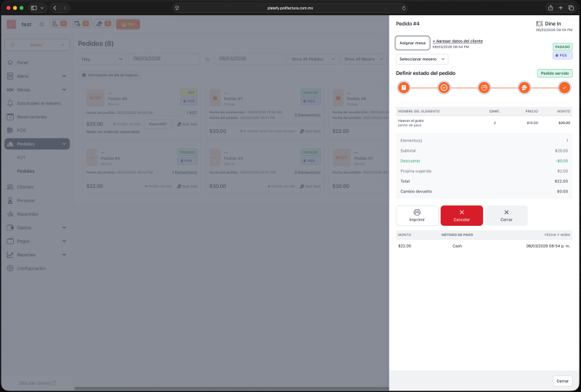Collapse the sidebar with double chevron icon

[x=41, y=24]
